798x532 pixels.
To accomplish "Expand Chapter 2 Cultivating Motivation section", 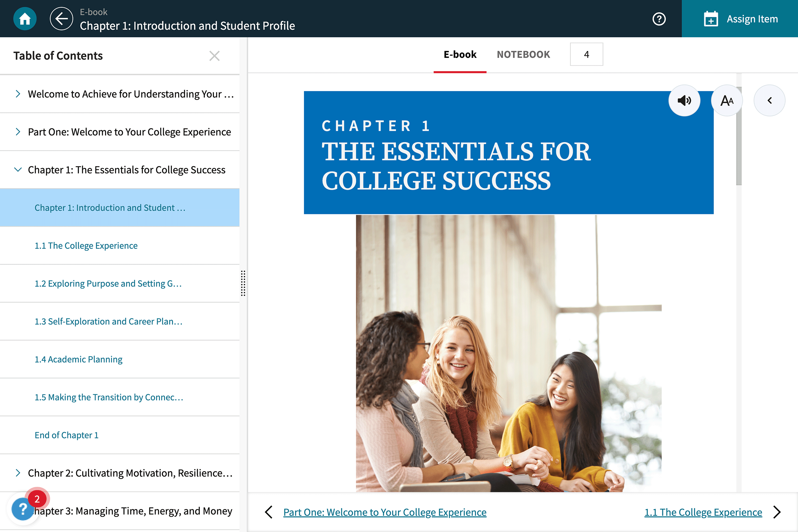I will click(17, 473).
